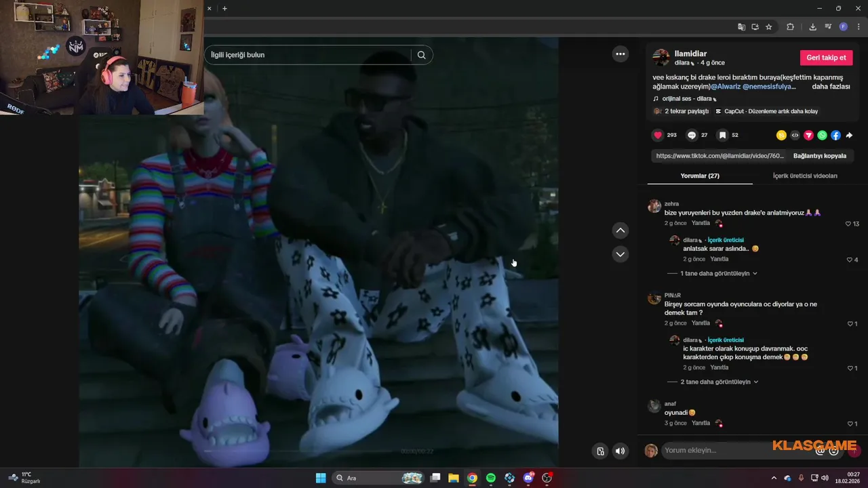Send to friends with the red paper plane icon

[x=808, y=135]
